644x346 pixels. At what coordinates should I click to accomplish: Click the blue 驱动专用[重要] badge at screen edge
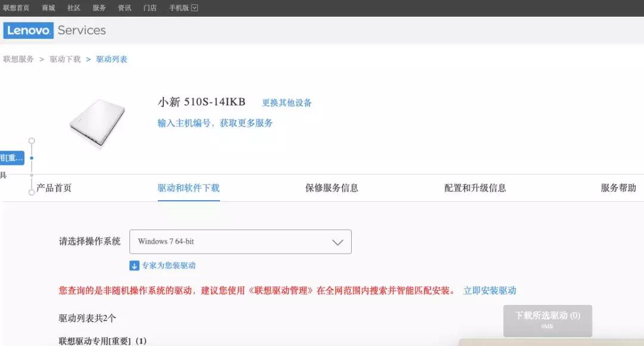pyautogui.click(x=12, y=158)
